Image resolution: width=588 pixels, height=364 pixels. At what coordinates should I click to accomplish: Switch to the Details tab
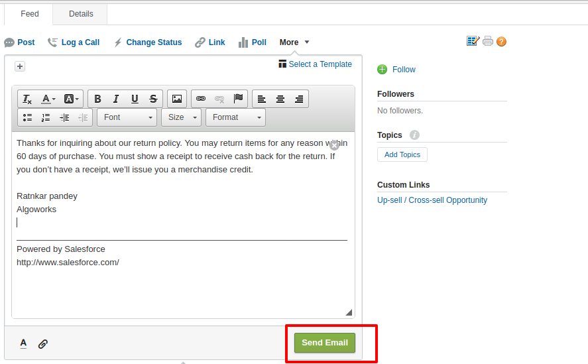(x=81, y=14)
